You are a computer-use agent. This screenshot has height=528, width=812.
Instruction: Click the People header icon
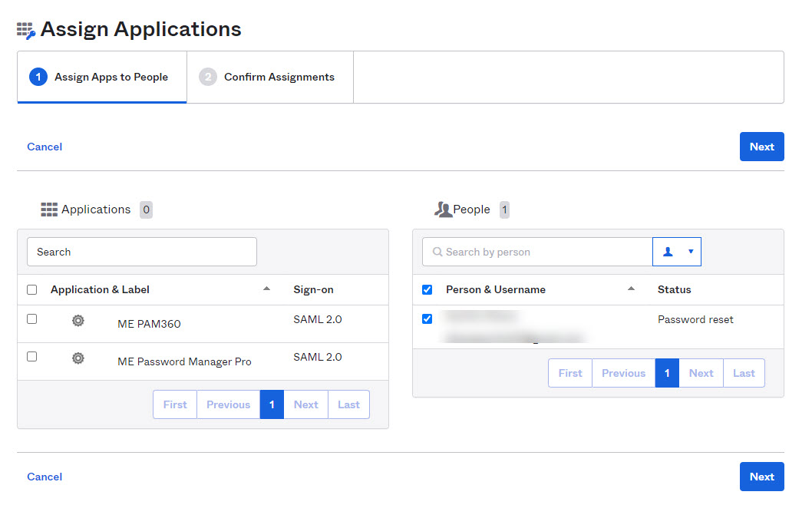[443, 210]
